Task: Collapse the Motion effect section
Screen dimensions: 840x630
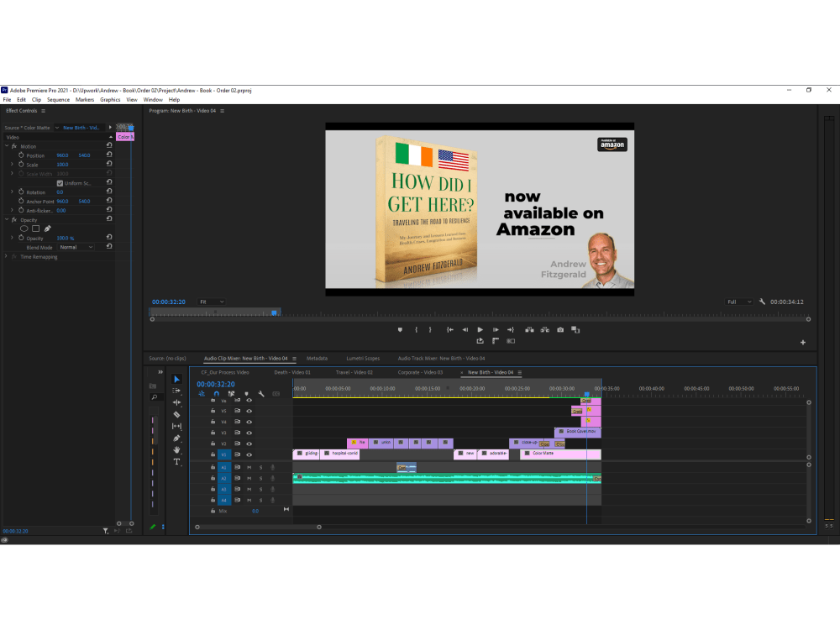Action: click(7, 146)
